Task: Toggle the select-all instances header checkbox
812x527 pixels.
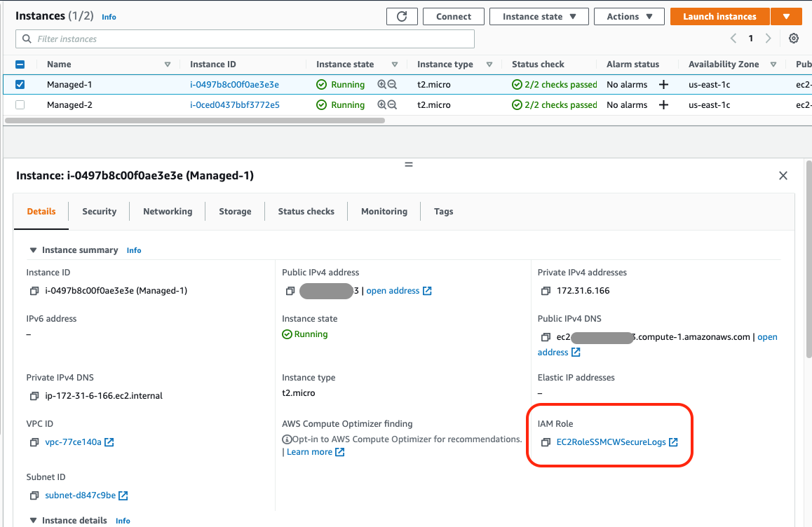Action: [20, 64]
